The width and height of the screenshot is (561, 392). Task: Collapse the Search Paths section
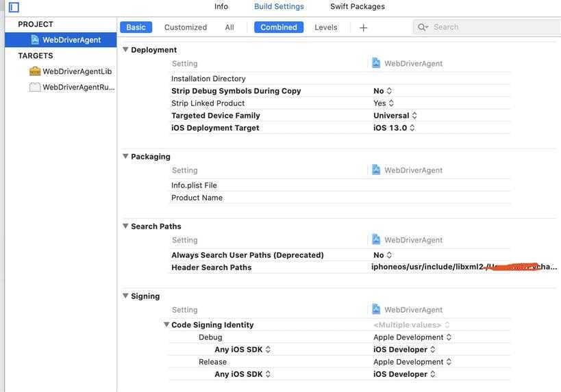125,226
